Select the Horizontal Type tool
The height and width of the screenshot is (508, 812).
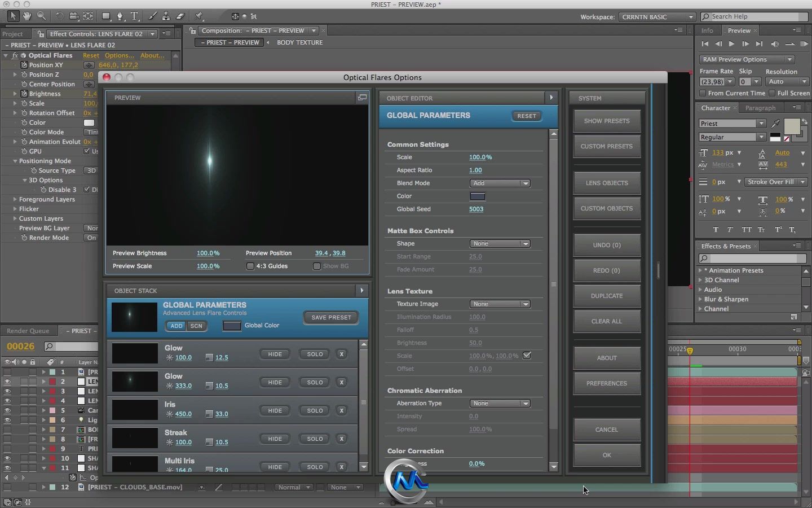coord(135,16)
